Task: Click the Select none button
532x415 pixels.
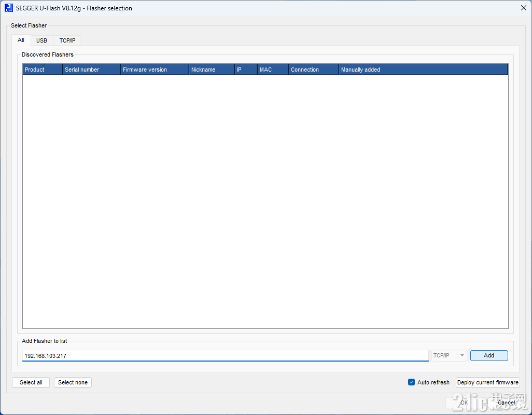Action: point(73,382)
